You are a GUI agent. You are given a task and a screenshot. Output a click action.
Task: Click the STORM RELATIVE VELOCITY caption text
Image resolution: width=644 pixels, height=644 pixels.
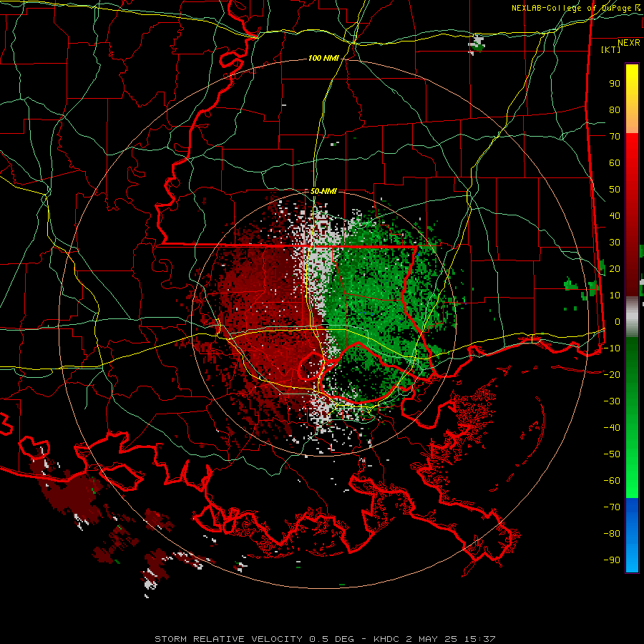(228, 639)
